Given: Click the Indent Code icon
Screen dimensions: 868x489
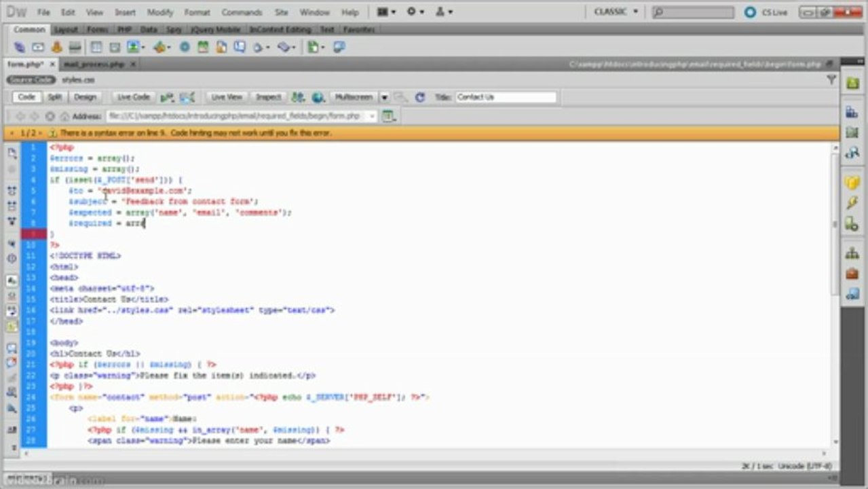Looking at the screenshot, I should pyautogui.click(x=12, y=430).
